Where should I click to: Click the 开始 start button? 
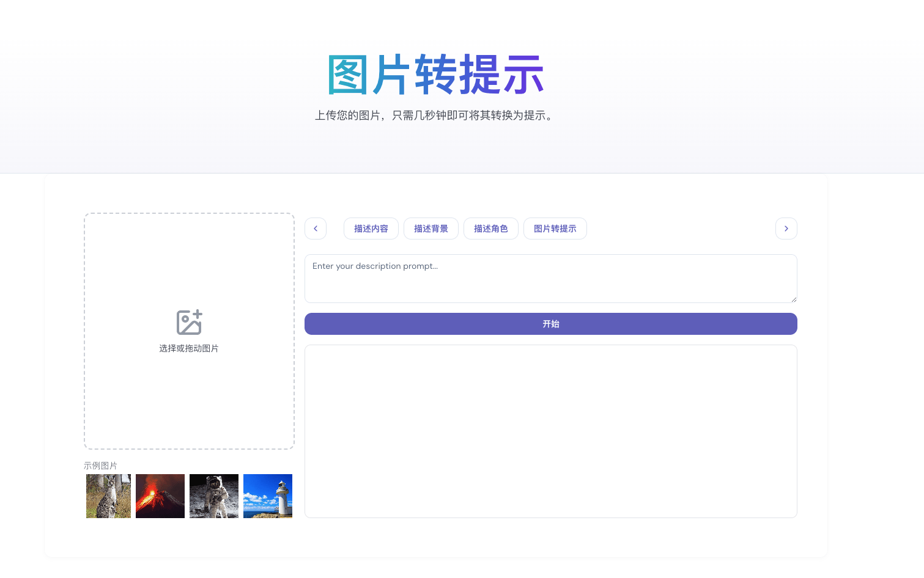[551, 324]
